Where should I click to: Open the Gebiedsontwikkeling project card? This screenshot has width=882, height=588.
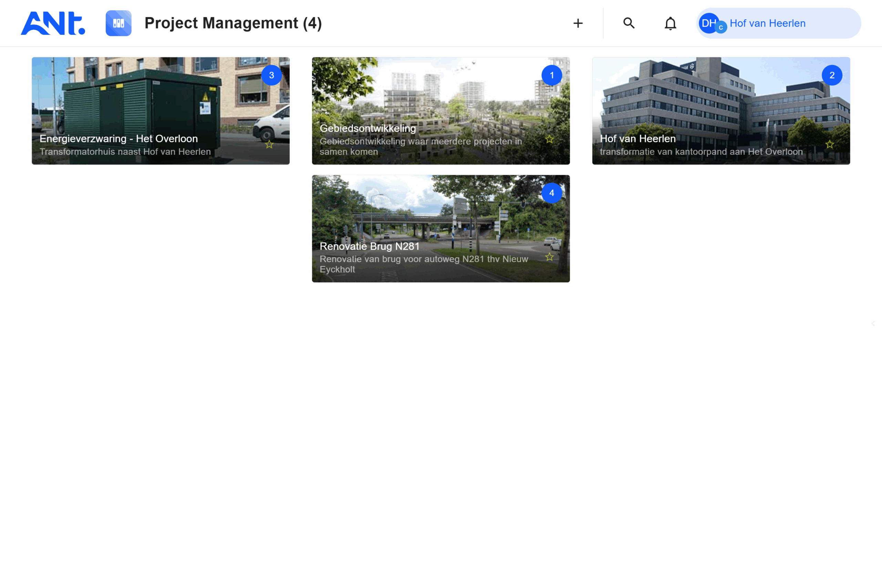tap(441, 111)
